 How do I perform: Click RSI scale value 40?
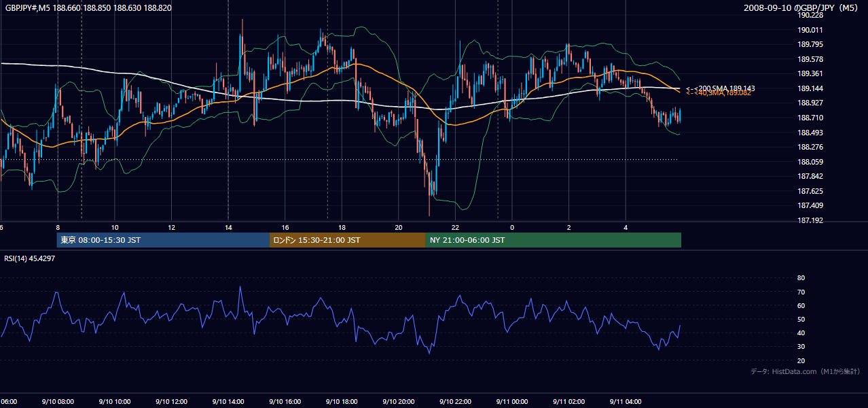[801, 333]
